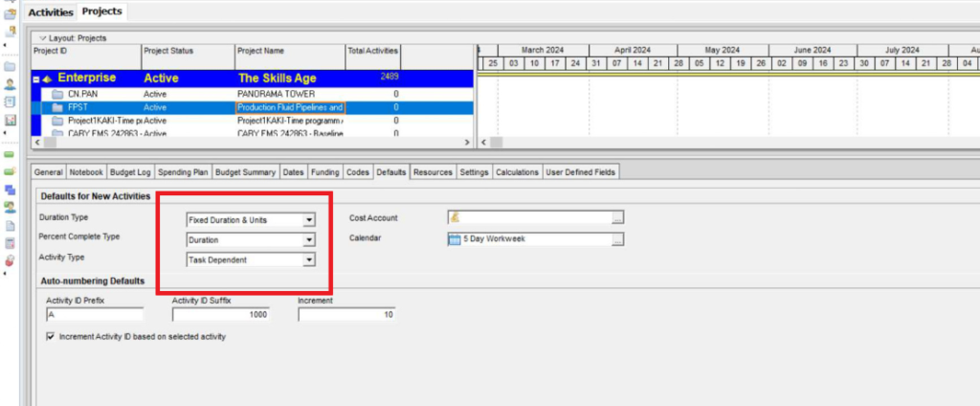Screen dimensions: 980x406
Task: Open the Duration Type dropdown
Action: (308, 220)
